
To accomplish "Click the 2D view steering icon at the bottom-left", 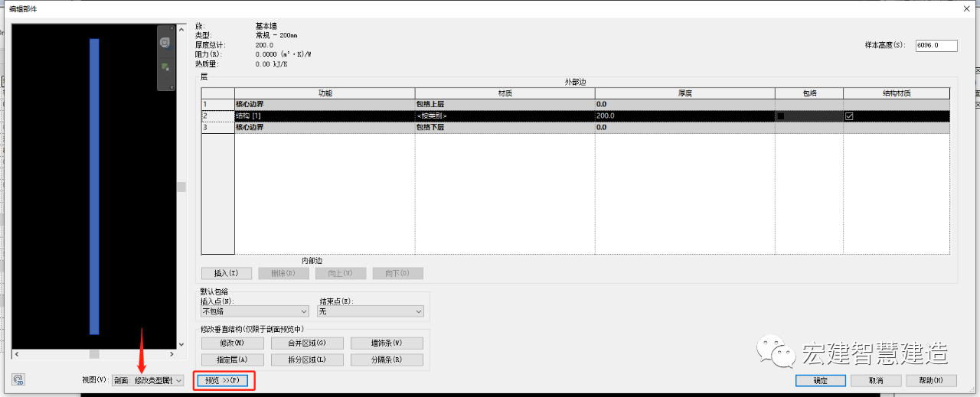I will click(19, 379).
